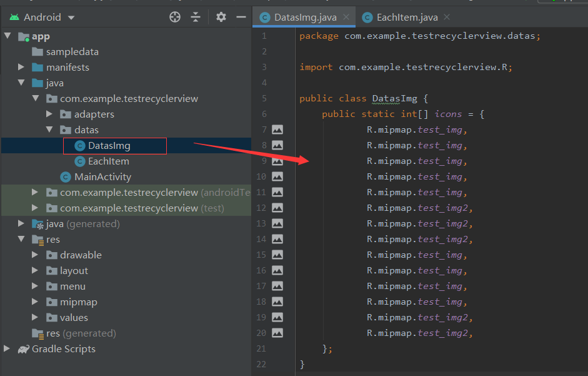Collapse the java folder
This screenshot has width=588, height=376.
(21, 83)
